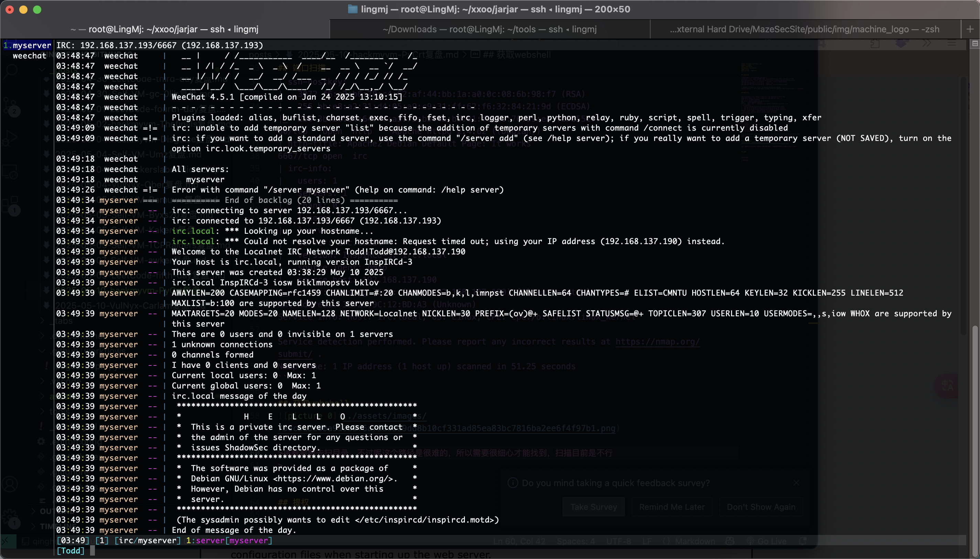Click 'This is a private irc server' line
The height and width of the screenshot is (559, 980).
pyautogui.click(x=297, y=427)
